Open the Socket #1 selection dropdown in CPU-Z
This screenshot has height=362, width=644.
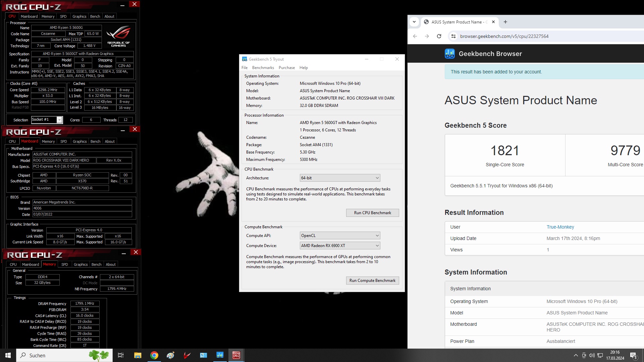click(x=47, y=120)
